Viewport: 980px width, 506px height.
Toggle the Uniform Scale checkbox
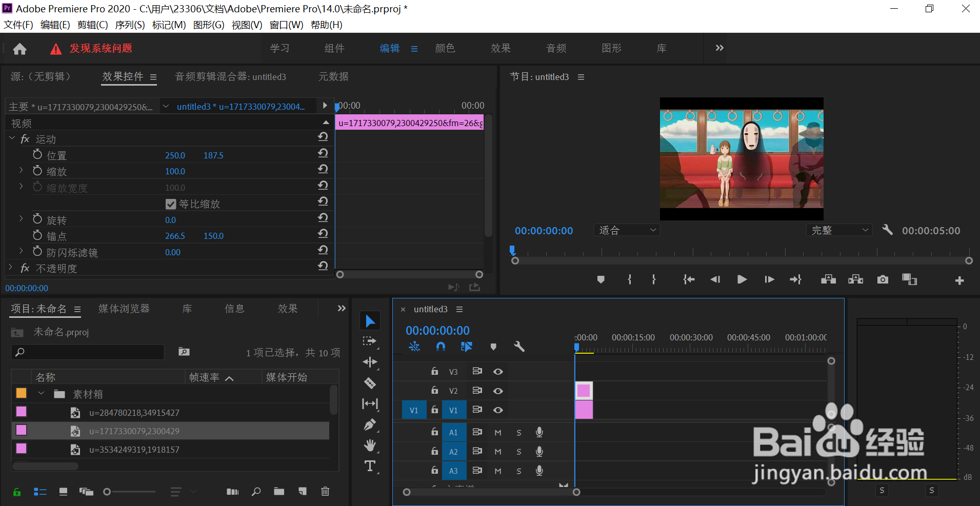(x=171, y=204)
